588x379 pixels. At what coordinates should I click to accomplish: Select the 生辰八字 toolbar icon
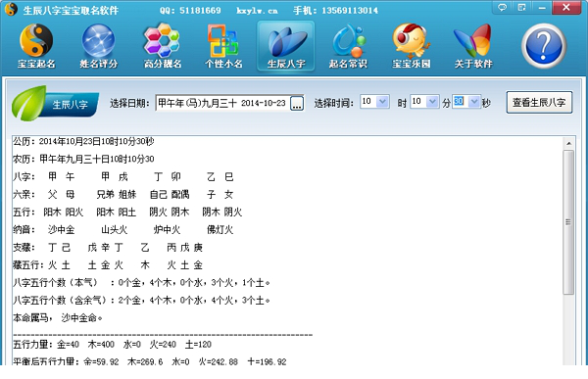286,46
